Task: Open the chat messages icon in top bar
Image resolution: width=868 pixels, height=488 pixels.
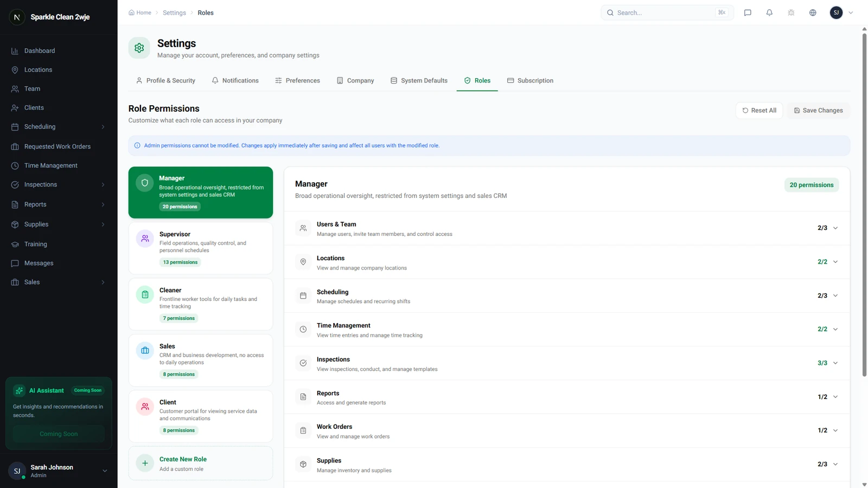Action: (x=748, y=12)
